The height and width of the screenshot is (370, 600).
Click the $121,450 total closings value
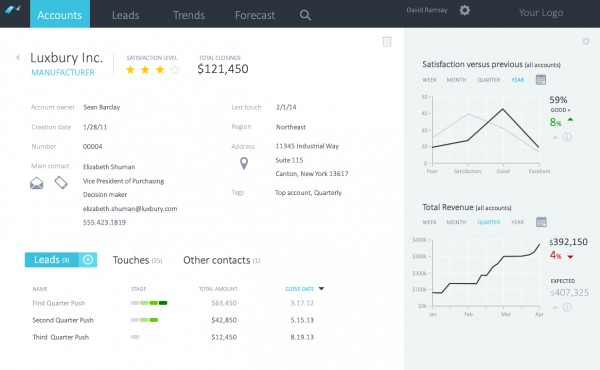point(223,69)
